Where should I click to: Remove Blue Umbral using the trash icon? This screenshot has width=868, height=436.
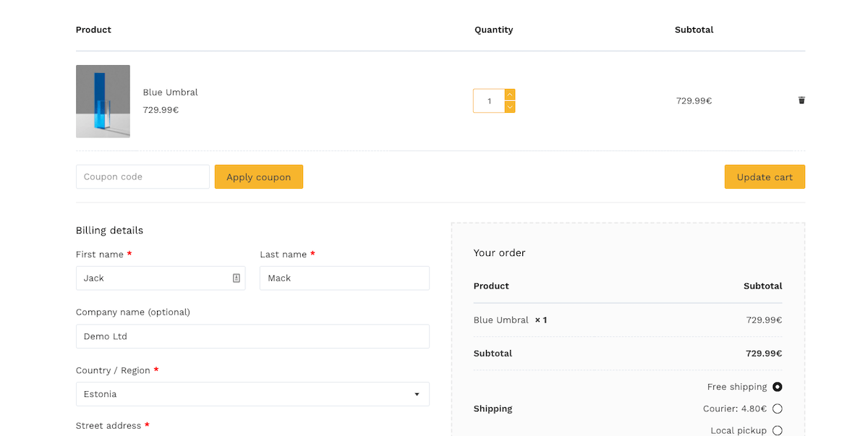801,101
